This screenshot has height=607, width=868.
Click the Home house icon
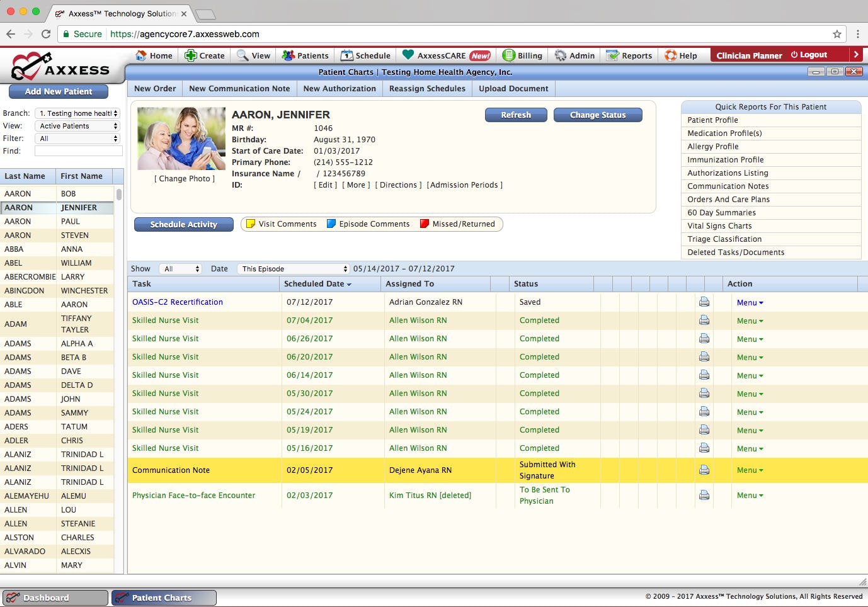pos(141,55)
